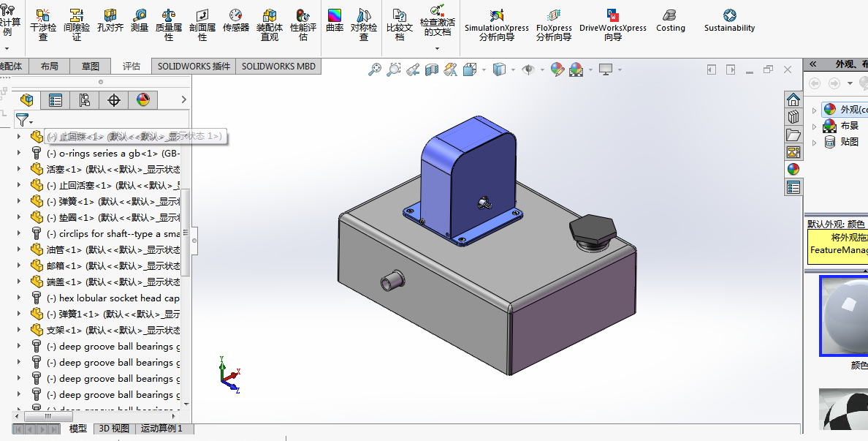The image size is (868, 441).
Task: Open 比较文档 compare documents tool
Action: [399, 26]
